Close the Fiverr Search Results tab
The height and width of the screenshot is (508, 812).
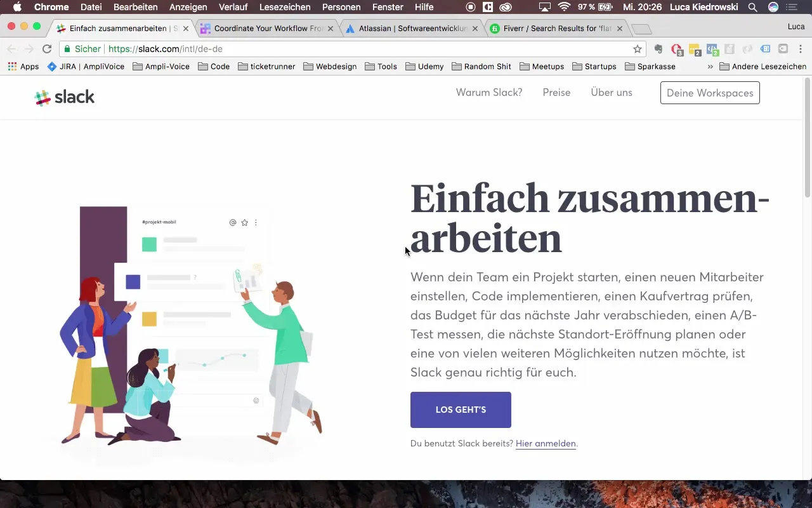(x=620, y=29)
